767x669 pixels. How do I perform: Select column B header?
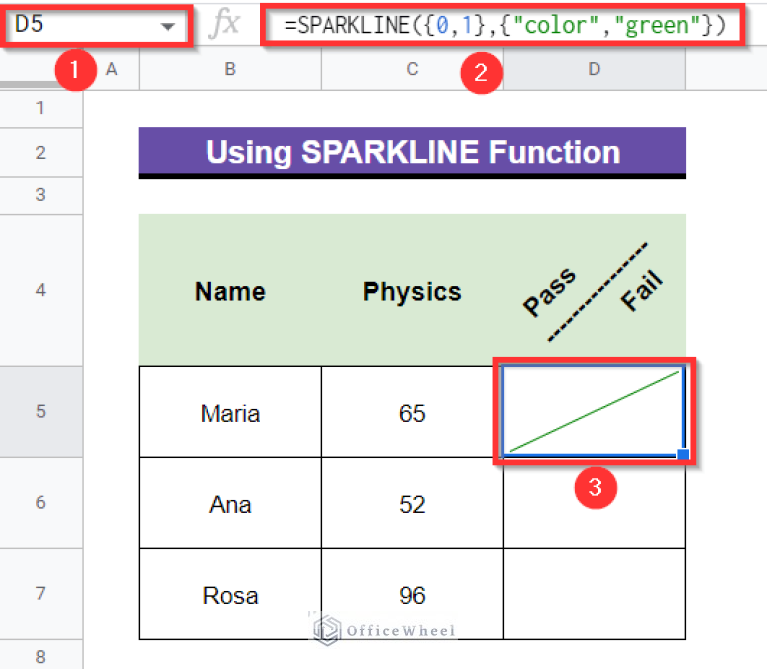[230, 68]
